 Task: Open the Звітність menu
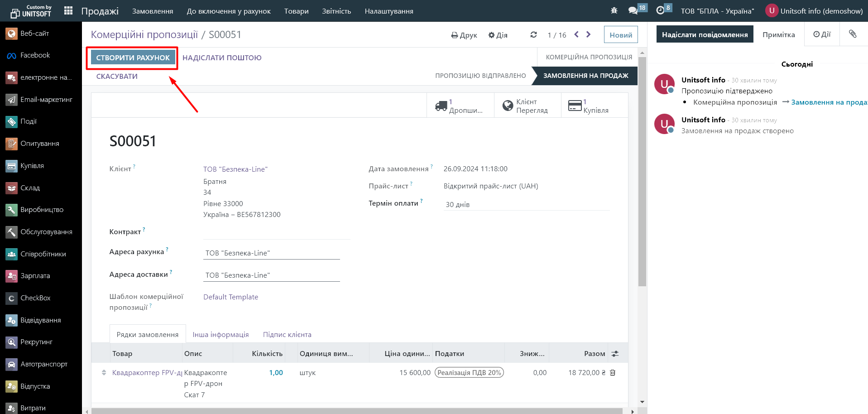336,11
